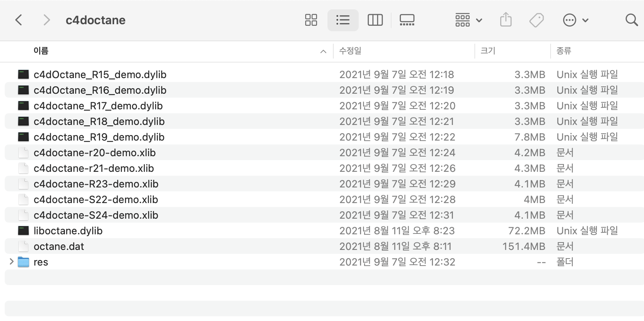Switch to list view
644x321 pixels.
[x=343, y=20]
